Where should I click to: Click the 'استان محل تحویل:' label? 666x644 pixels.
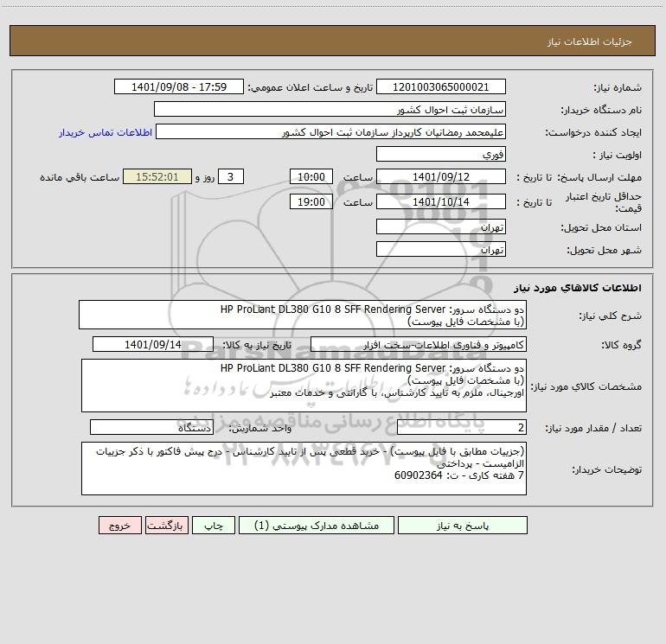pyautogui.click(x=601, y=227)
